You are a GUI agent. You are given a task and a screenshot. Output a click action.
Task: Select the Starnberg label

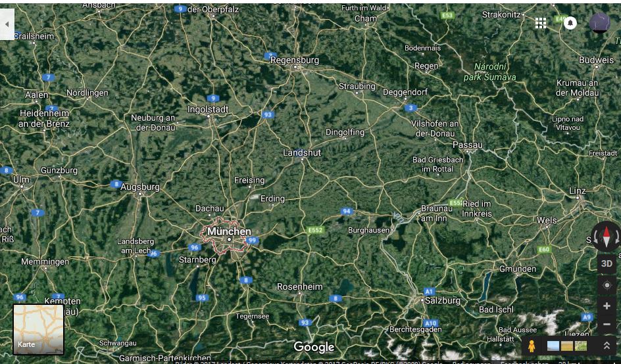click(x=197, y=260)
